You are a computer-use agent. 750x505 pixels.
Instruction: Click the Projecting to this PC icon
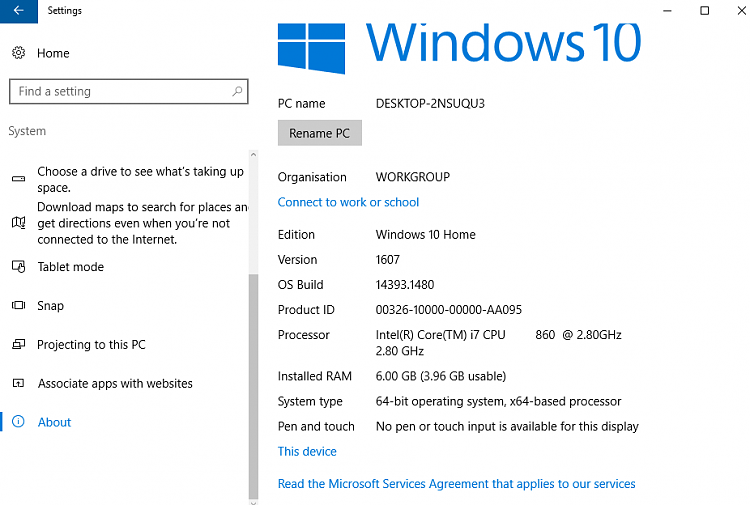click(x=19, y=344)
